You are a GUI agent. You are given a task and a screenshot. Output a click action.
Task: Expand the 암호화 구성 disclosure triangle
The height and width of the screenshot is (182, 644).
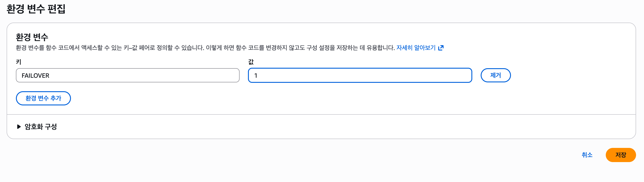pyautogui.click(x=19, y=127)
